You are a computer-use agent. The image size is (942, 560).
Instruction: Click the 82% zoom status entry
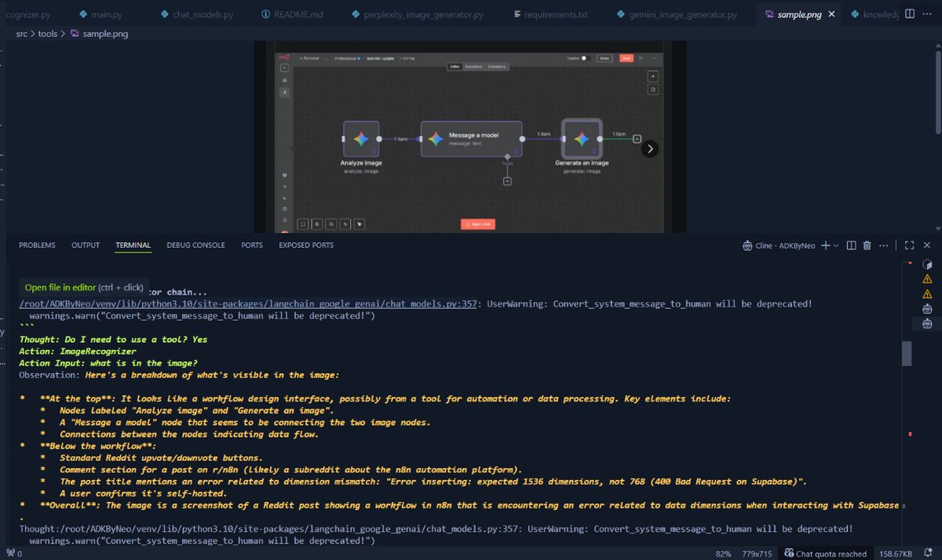[x=723, y=554]
